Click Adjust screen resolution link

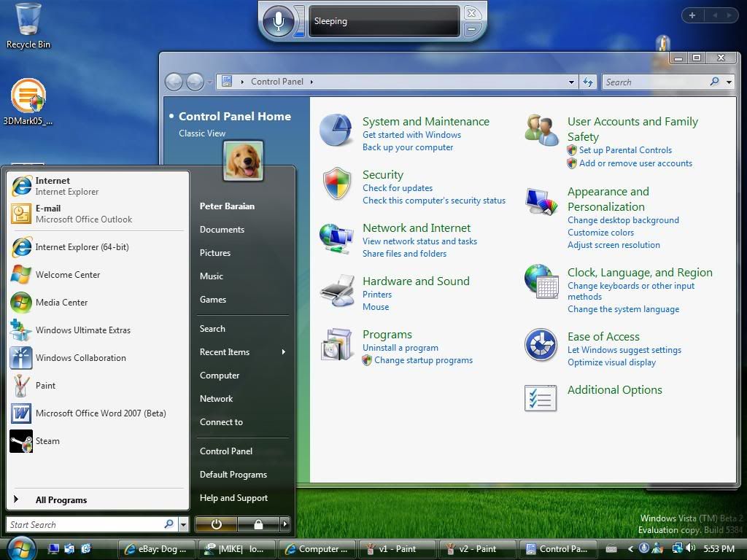(x=614, y=245)
